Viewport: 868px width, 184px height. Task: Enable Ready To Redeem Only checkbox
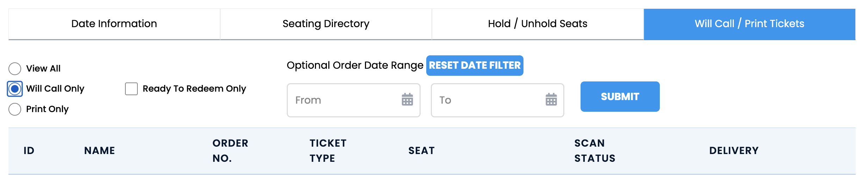click(x=131, y=89)
